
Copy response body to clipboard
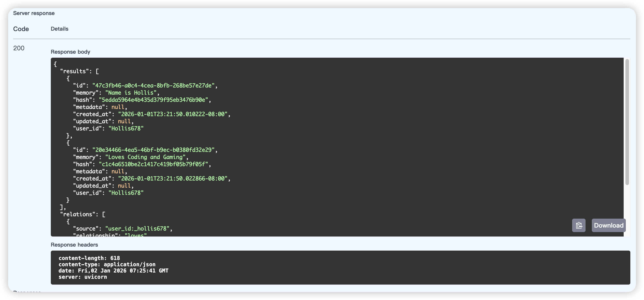click(x=578, y=225)
